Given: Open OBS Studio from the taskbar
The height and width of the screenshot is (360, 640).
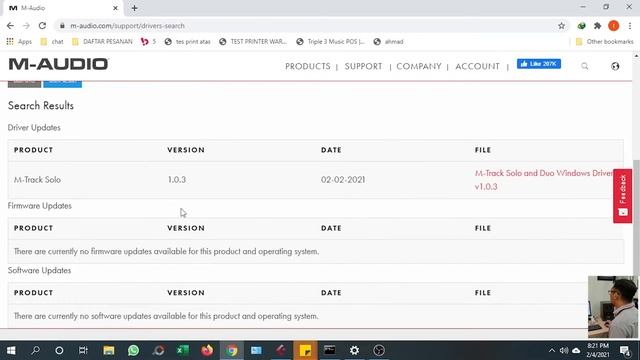Looking at the screenshot, I should coord(379,350).
